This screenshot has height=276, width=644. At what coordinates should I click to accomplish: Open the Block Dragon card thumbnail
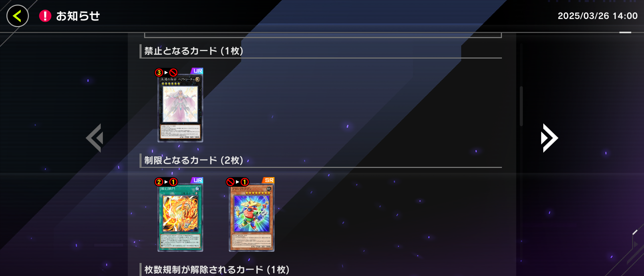click(251, 217)
